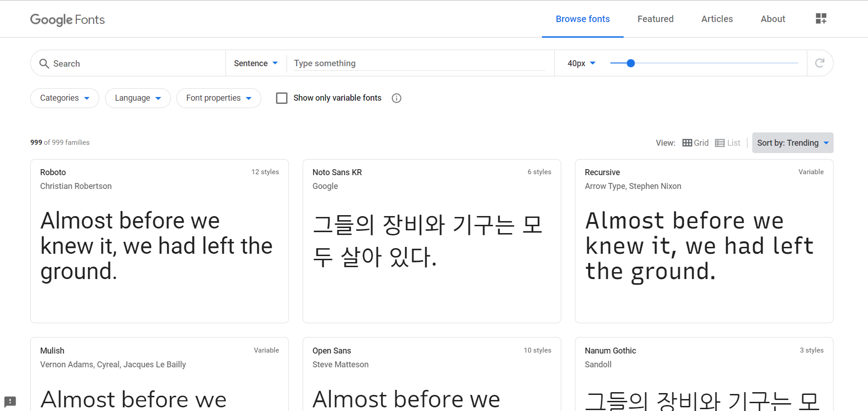Click the Noto Sans KR Korean sample preview
This screenshot has width=868, height=411.
pyautogui.click(x=428, y=241)
